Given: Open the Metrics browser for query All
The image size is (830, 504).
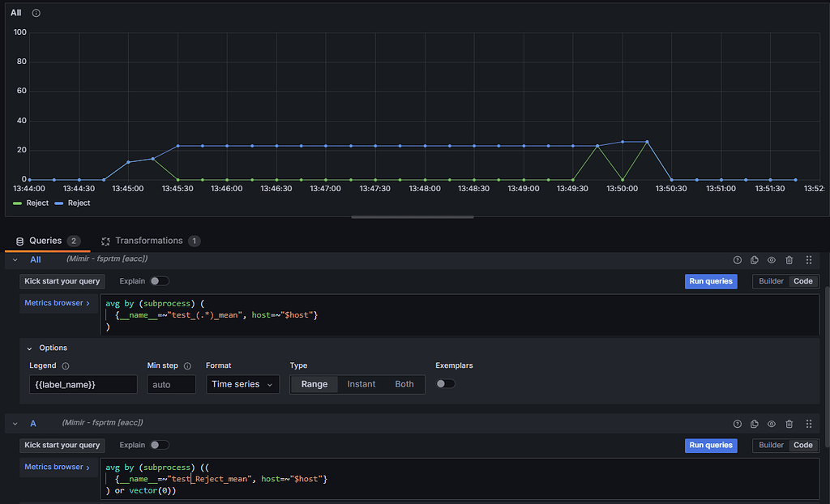Looking at the screenshot, I should tap(55, 302).
